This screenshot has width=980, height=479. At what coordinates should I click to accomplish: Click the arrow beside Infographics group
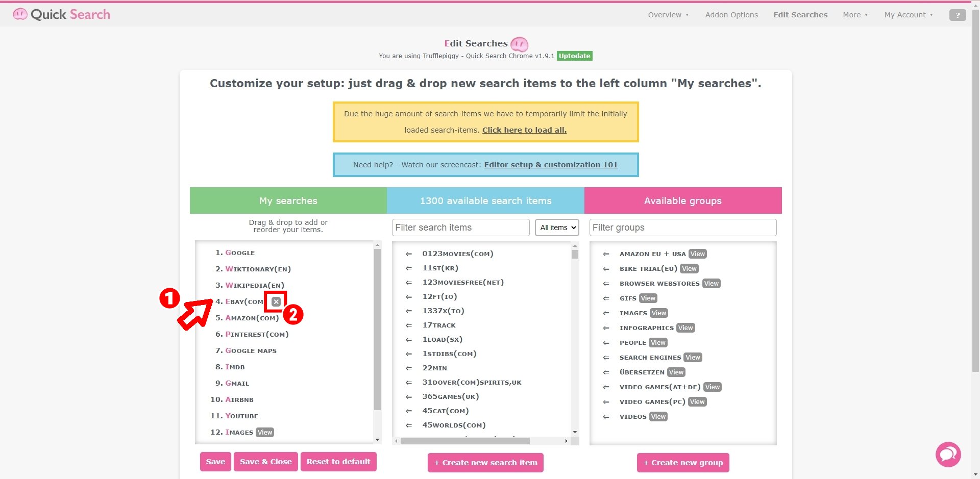606,327
